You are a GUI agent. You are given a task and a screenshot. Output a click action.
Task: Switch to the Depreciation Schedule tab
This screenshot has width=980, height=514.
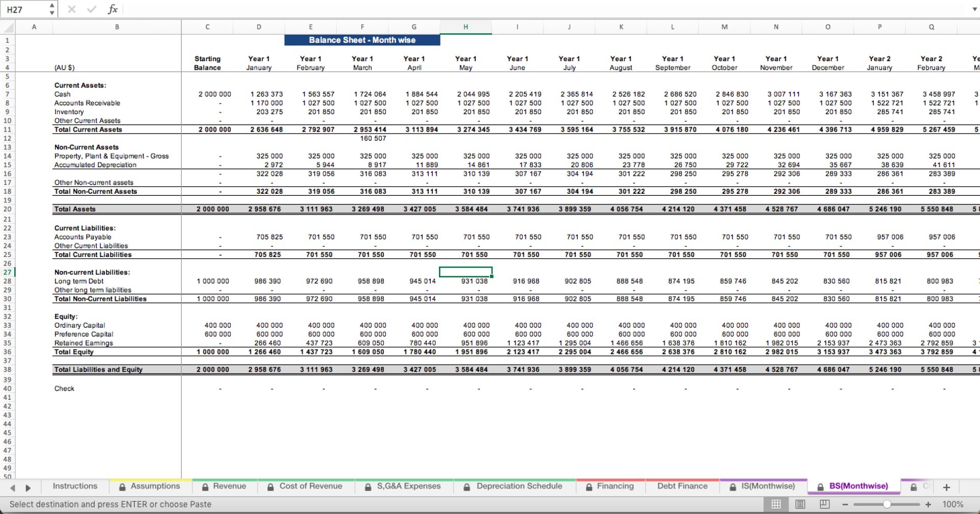coord(519,486)
